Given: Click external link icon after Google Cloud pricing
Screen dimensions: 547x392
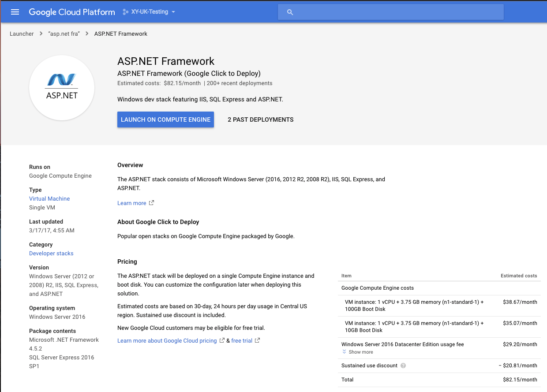Looking at the screenshot, I should [x=222, y=340].
